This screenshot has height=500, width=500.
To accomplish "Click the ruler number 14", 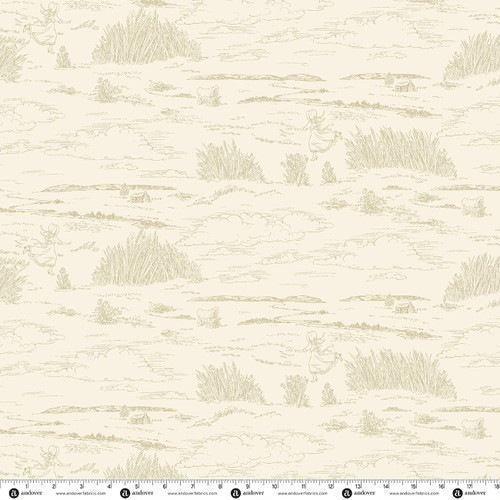I will [386, 486].
